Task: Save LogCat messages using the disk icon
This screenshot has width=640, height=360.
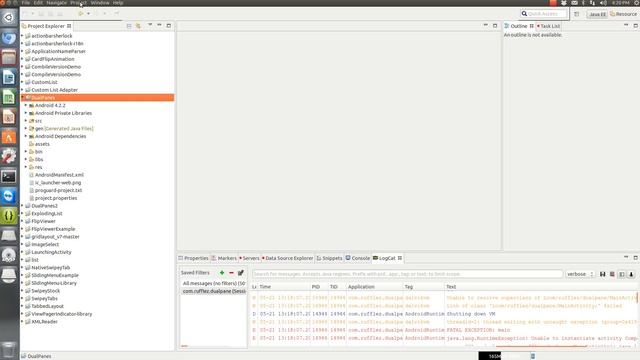Action: 602,274
